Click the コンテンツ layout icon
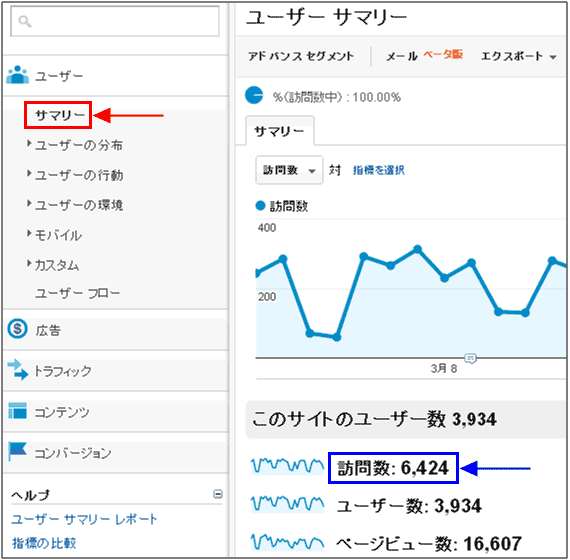This screenshot has height=560, width=570. tap(17, 411)
